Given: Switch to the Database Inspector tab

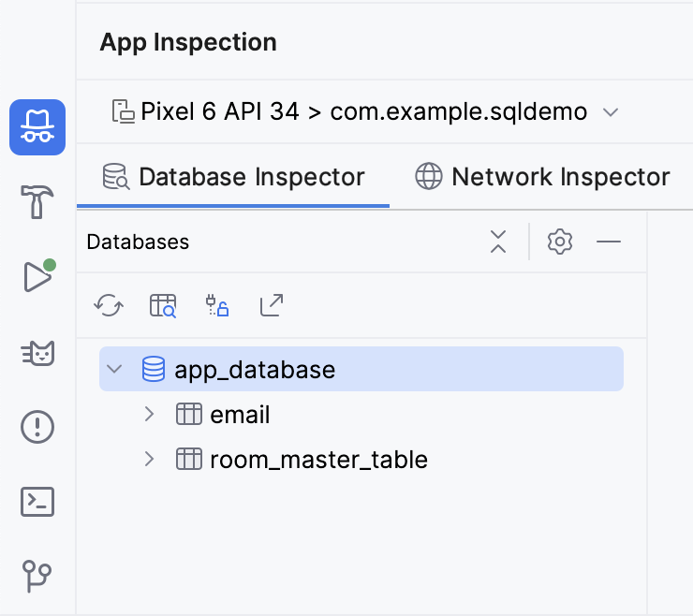Looking at the screenshot, I should pos(234,177).
